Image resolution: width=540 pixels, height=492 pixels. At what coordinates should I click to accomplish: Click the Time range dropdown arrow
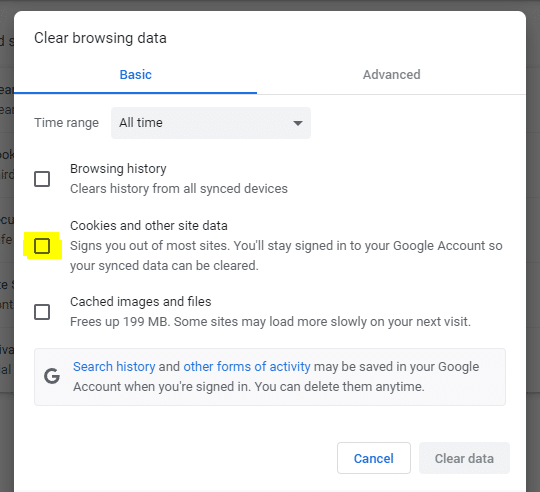click(x=298, y=123)
